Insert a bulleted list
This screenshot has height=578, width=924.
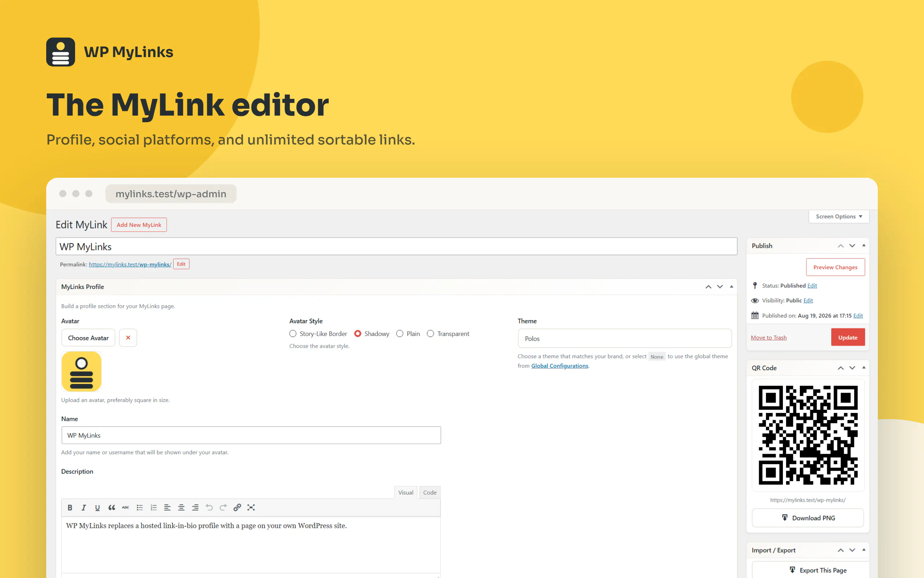click(139, 507)
